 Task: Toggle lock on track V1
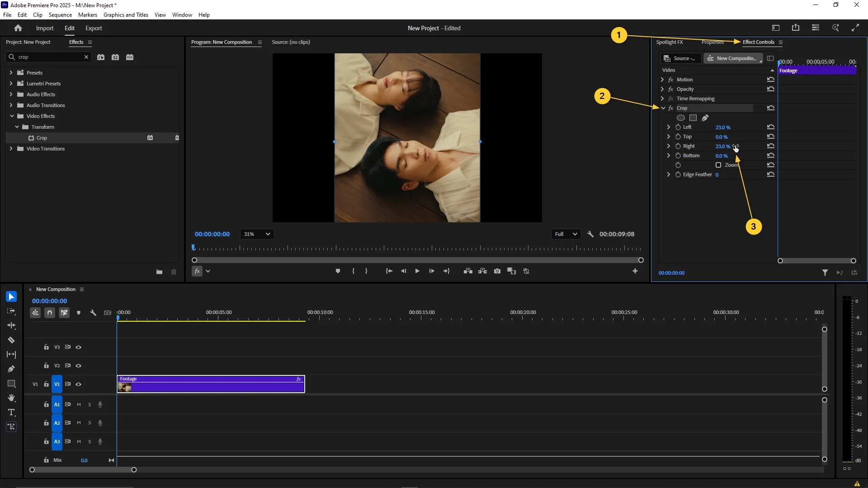(x=46, y=385)
